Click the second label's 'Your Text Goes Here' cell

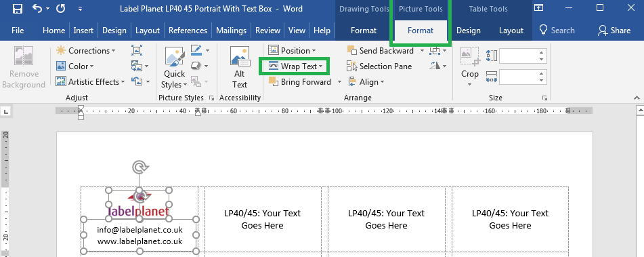point(263,219)
